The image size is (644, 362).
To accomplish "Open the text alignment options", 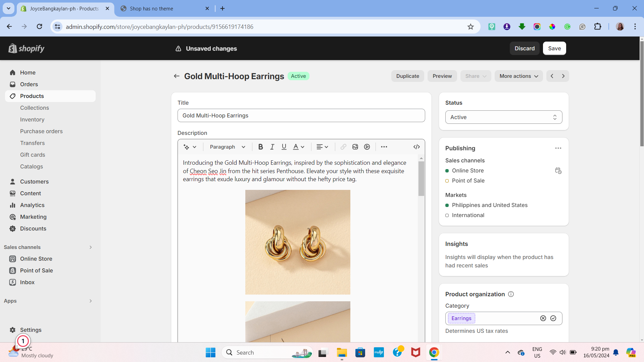I will point(322,147).
